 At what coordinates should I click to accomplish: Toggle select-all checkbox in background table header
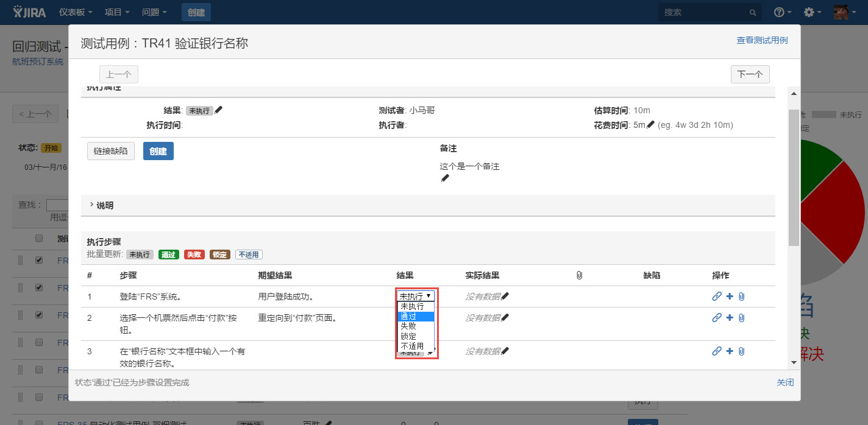point(39,238)
